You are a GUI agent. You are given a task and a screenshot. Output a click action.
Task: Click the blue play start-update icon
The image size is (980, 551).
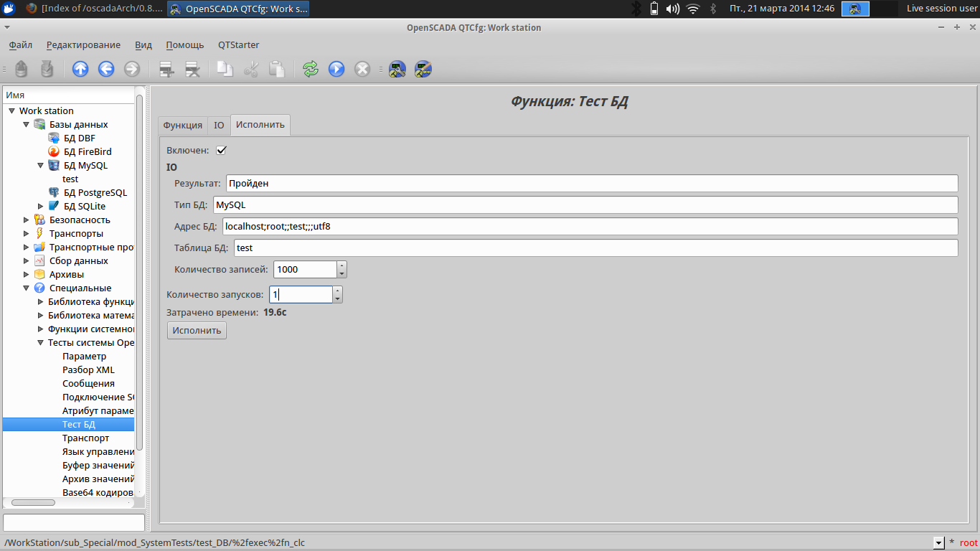point(336,69)
